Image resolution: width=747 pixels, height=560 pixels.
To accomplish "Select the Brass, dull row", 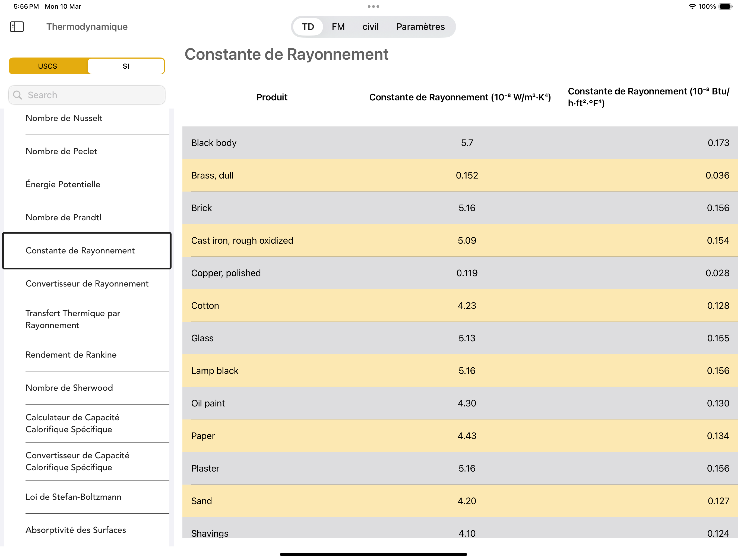I will point(460,176).
